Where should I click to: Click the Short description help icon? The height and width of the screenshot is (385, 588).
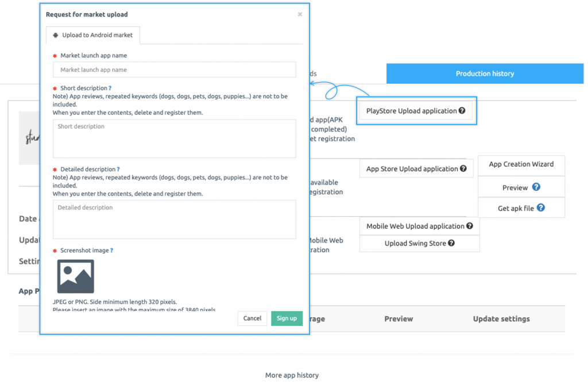pos(110,88)
